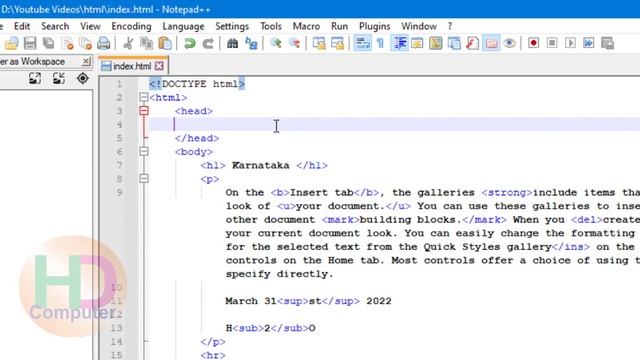Toggle the Indent Guide icon
The width and height of the screenshot is (640, 360).
(400, 43)
